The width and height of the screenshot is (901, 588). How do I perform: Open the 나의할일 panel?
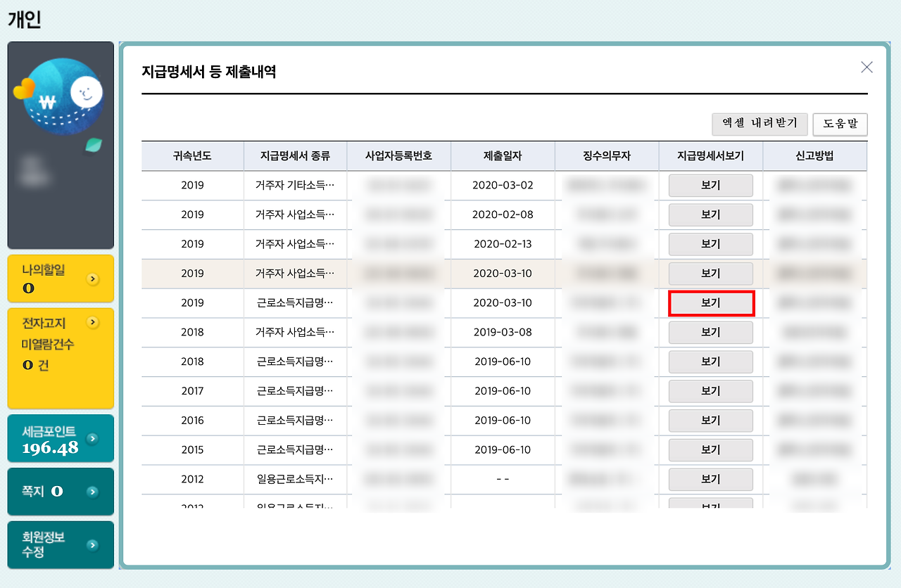coord(61,279)
